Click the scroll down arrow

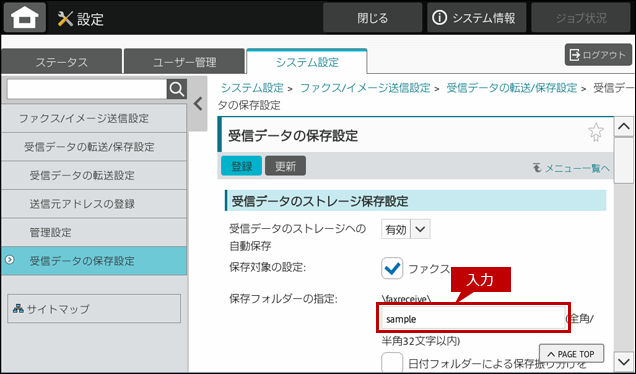624,360
